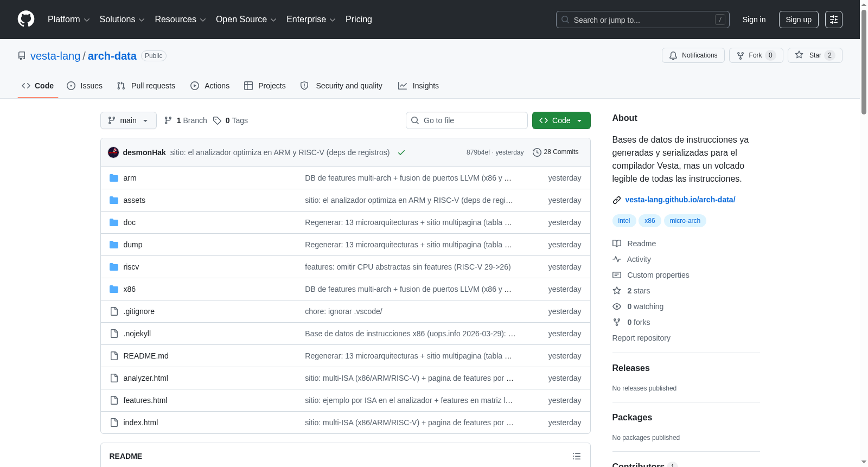Click the intel topic tag
This screenshot has height=467, width=868.
pos(624,221)
